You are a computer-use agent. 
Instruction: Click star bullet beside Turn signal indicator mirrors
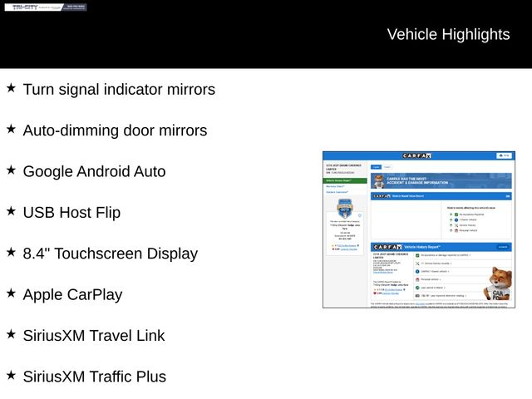[11, 88]
